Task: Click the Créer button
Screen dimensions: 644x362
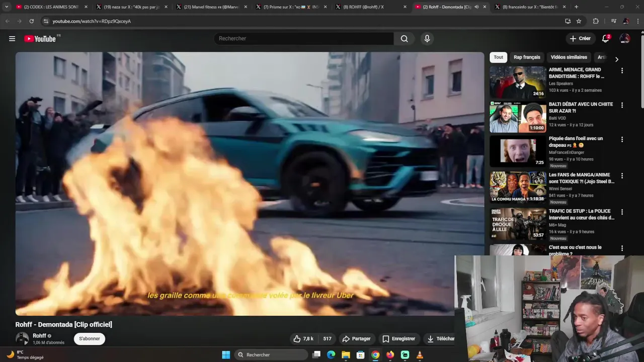Action: (580, 39)
